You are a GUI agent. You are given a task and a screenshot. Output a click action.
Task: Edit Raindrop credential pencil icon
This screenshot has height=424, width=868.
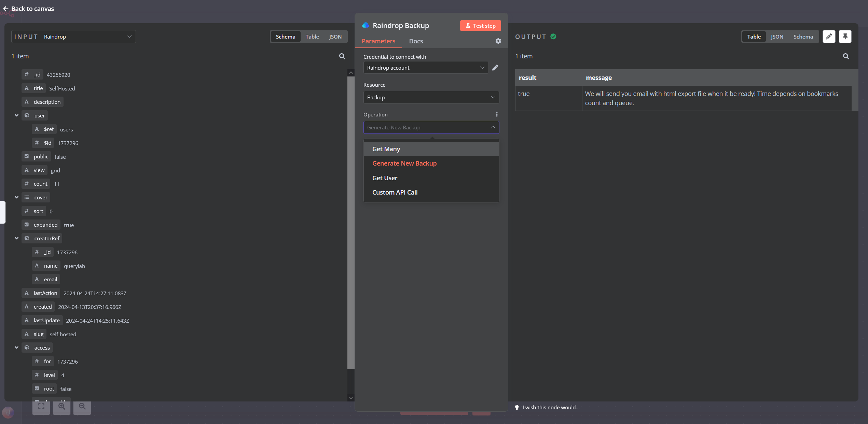pos(495,68)
